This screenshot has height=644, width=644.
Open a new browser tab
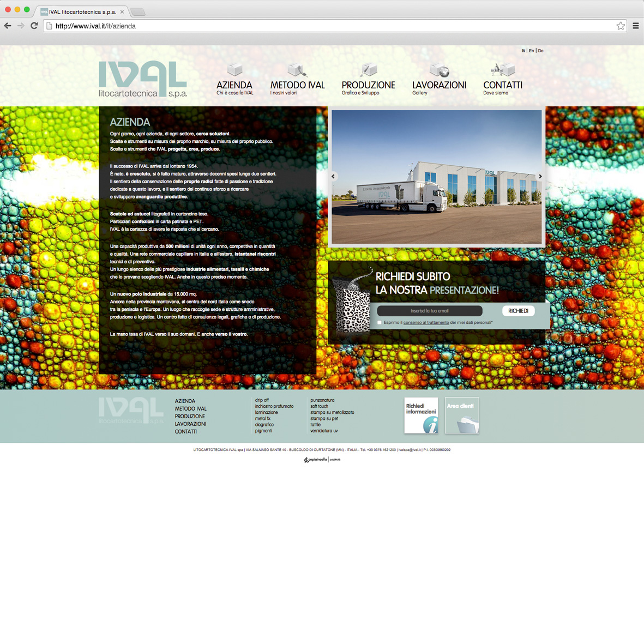pos(137,12)
